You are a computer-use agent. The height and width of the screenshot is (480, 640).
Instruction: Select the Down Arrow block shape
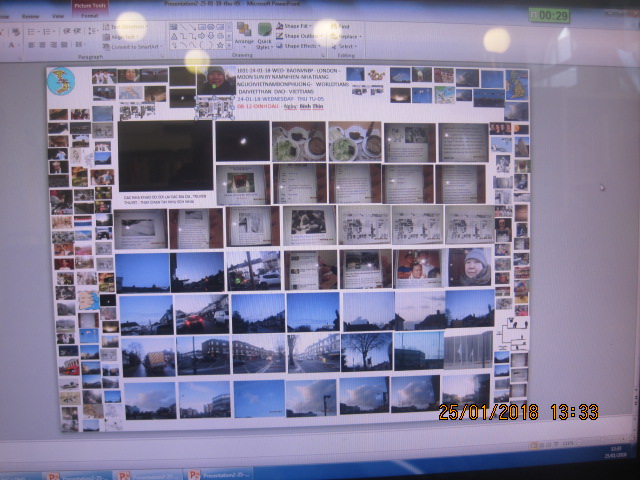pyautogui.click(x=211, y=36)
